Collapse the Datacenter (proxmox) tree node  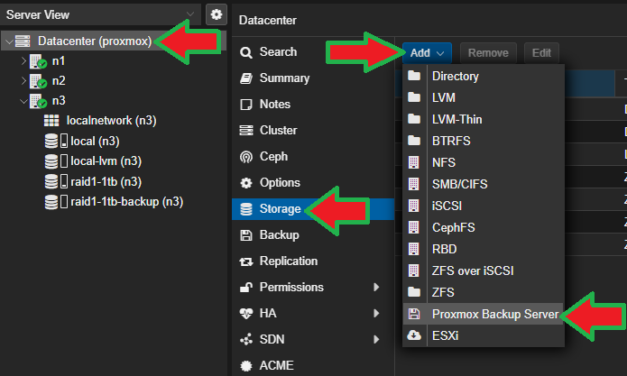pos(9,41)
